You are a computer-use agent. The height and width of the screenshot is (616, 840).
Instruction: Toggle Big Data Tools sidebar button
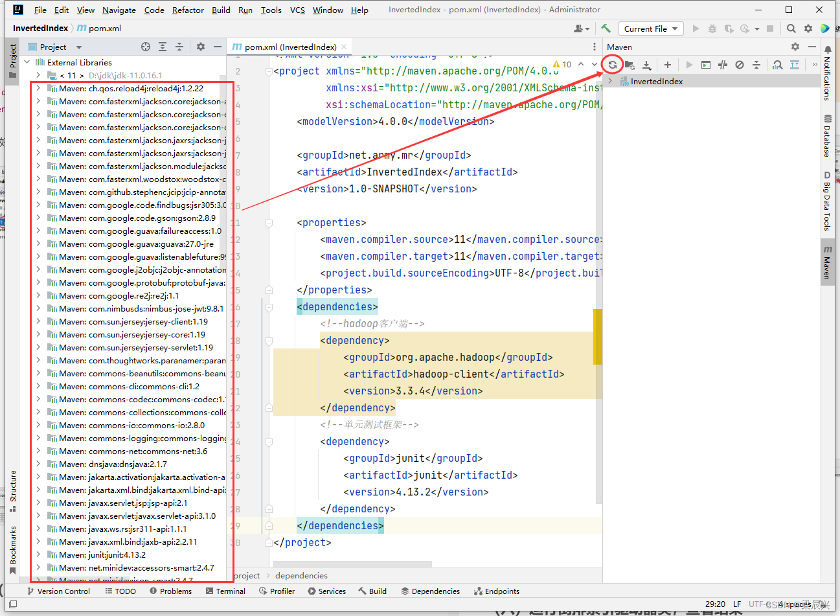click(827, 201)
